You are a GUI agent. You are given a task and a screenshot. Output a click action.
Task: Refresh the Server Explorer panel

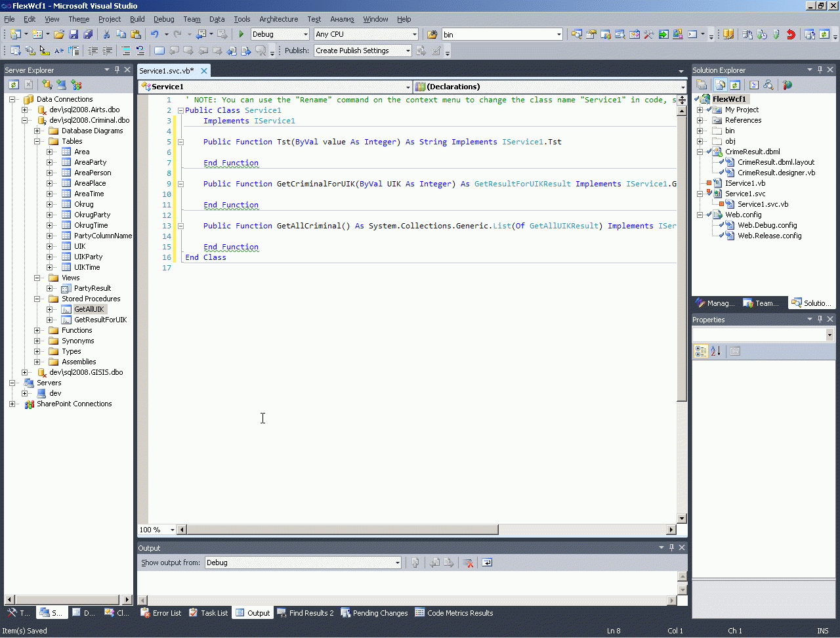point(13,85)
